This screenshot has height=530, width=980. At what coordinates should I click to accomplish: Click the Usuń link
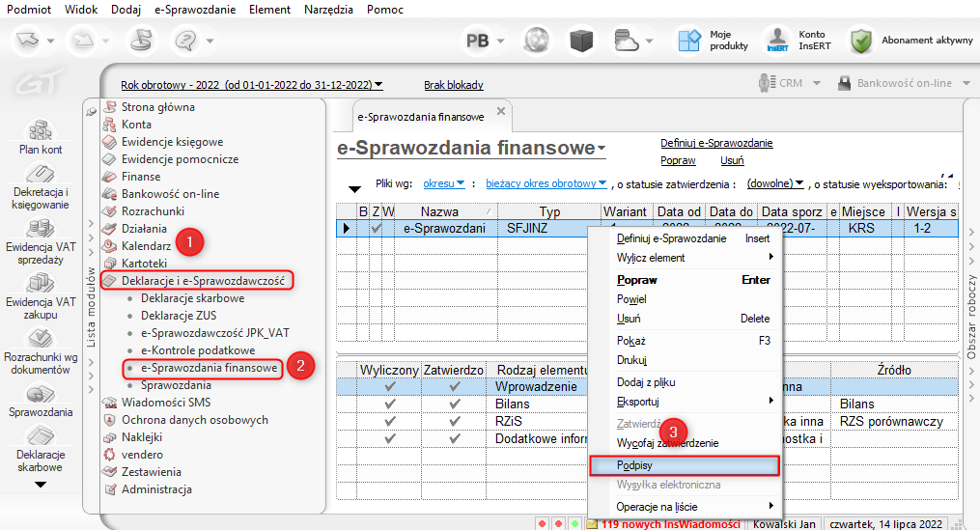(732, 160)
